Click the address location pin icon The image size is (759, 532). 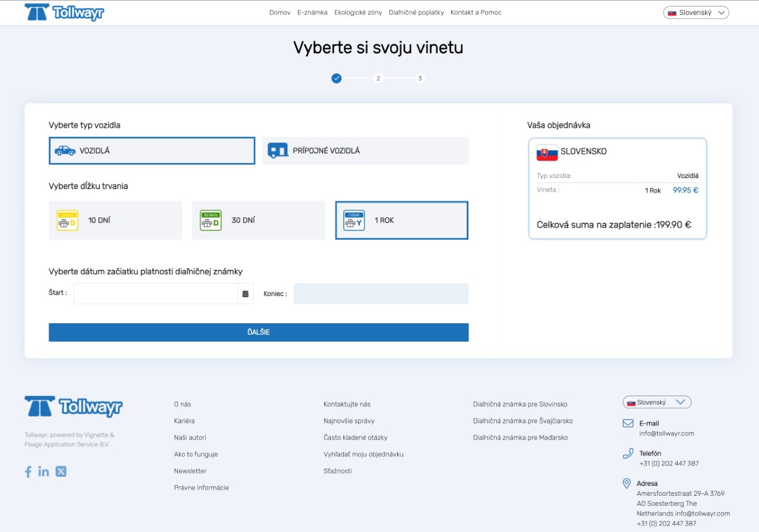pos(626,483)
